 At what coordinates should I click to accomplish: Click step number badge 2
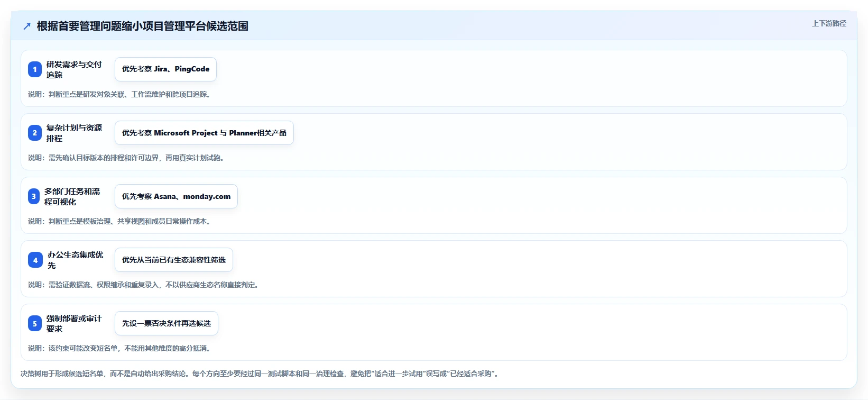click(x=35, y=133)
